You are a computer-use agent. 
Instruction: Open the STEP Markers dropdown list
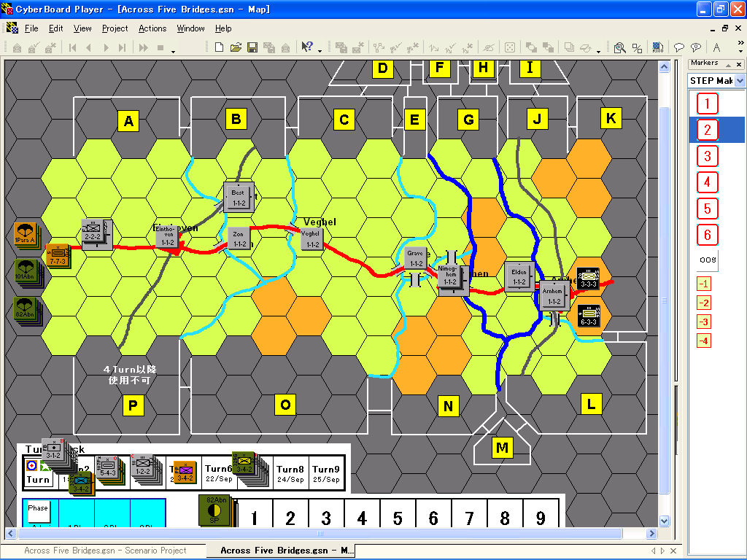coord(740,81)
